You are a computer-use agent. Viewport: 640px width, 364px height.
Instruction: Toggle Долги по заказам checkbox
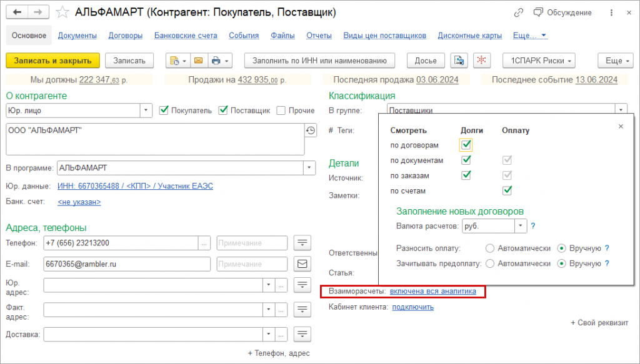pos(466,175)
